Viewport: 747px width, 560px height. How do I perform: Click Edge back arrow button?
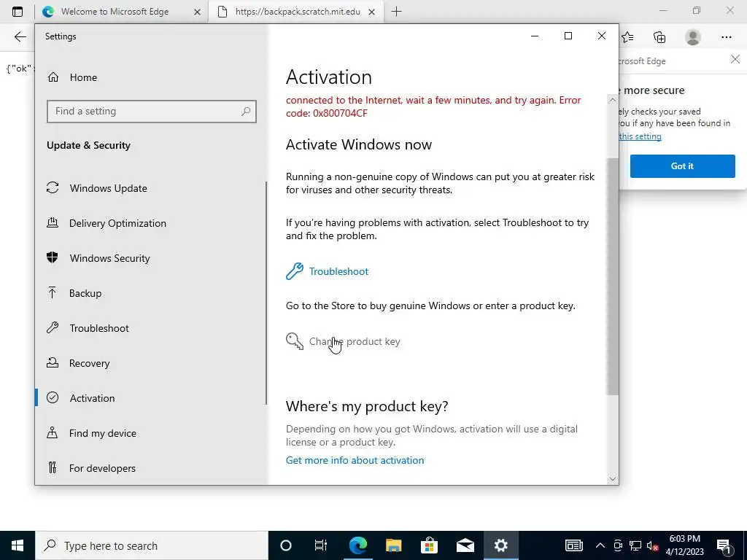[x=20, y=37]
